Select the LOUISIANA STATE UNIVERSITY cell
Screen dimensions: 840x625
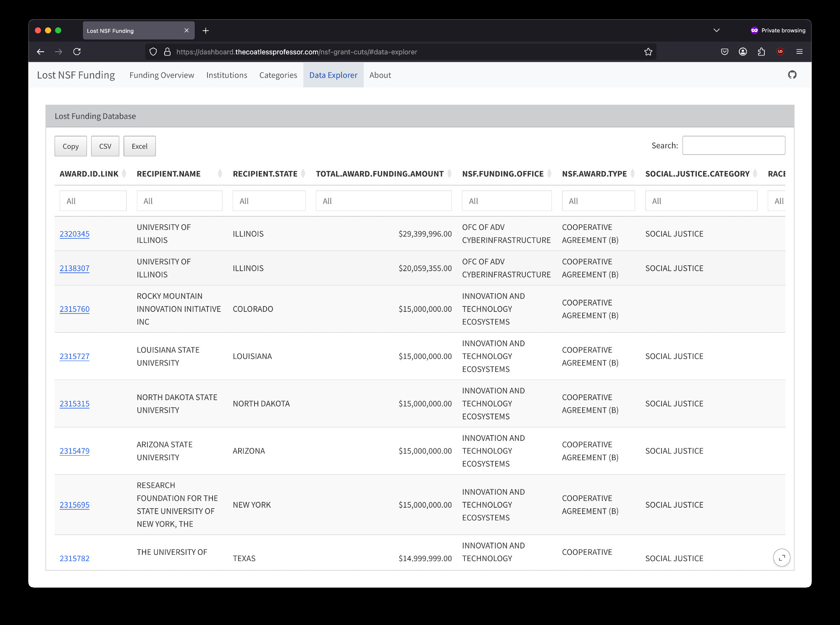pyautogui.click(x=168, y=356)
